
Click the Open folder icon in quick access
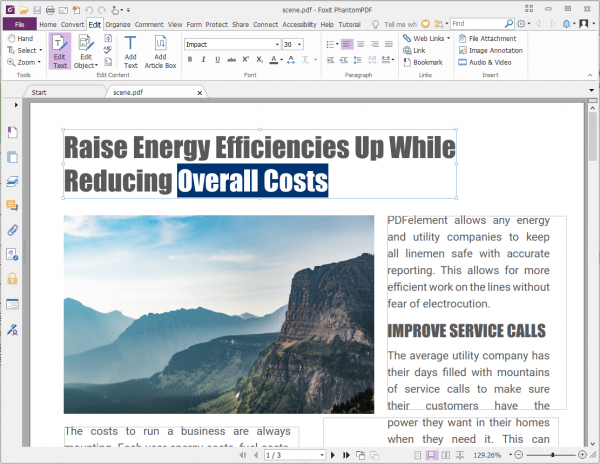[x=24, y=10]
